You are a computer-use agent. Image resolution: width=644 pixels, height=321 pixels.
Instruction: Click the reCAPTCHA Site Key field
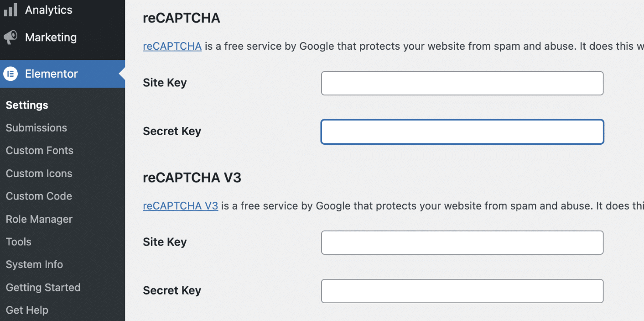point(462,83)
